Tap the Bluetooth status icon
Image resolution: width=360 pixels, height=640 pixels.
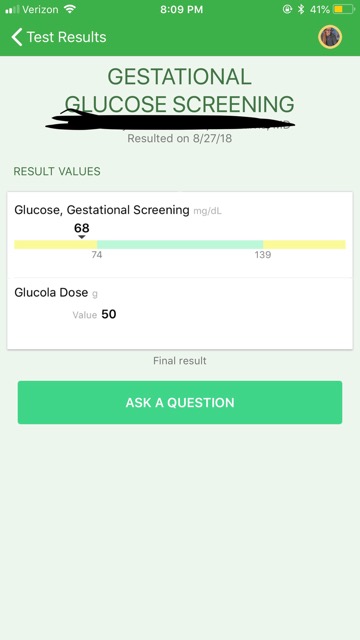click(x=301, y=9)
